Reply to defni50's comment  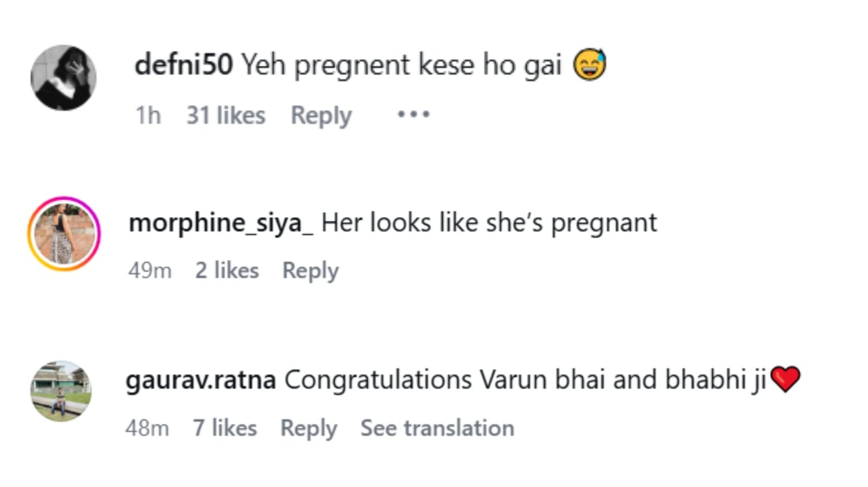tap(321, 115)
